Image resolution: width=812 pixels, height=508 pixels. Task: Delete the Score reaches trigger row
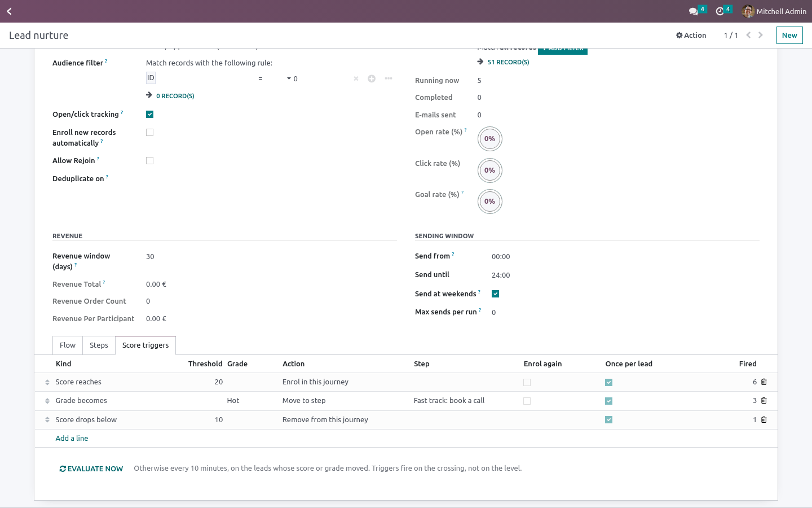(764, 382)
